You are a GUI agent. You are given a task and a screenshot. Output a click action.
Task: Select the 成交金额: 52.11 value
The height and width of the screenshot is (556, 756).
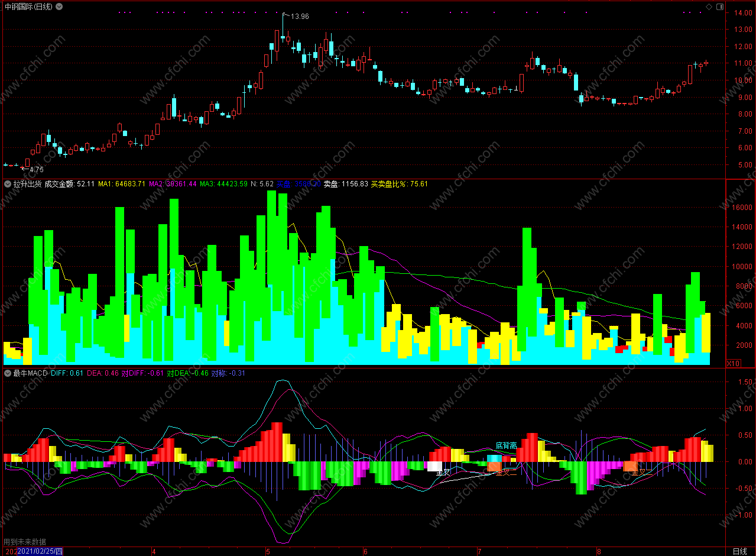pos(70,184)
